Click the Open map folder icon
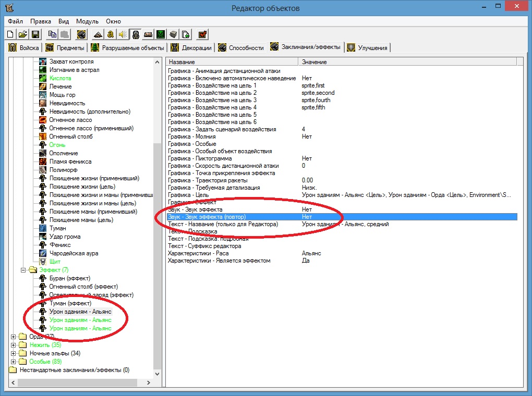Viewport: 532px width, 396px height. tap(23, 34)
